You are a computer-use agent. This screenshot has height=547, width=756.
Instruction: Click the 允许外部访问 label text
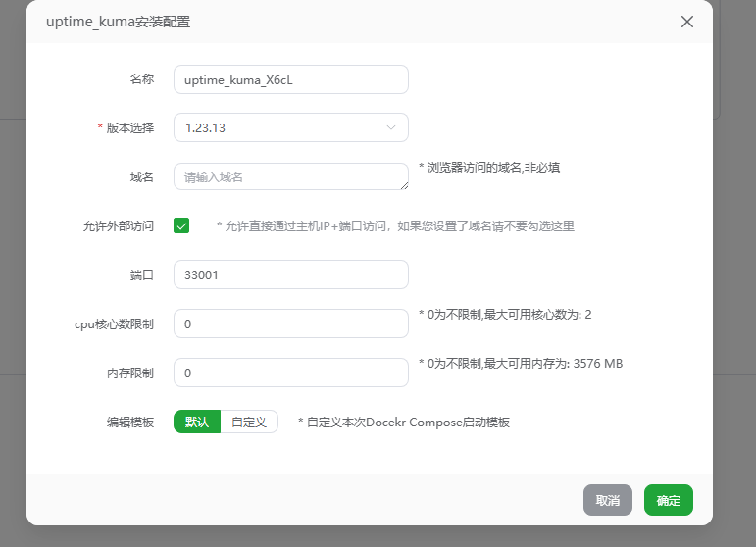coord(119,225)
